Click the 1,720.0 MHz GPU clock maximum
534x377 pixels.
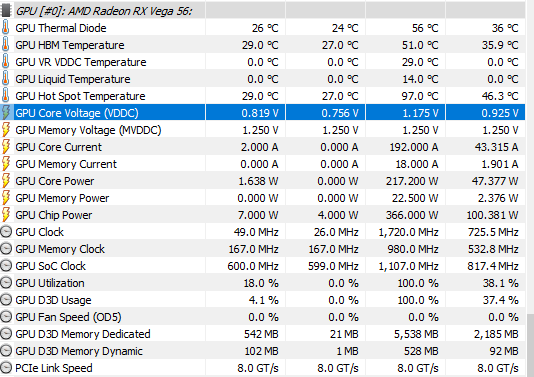pos(408,232)
